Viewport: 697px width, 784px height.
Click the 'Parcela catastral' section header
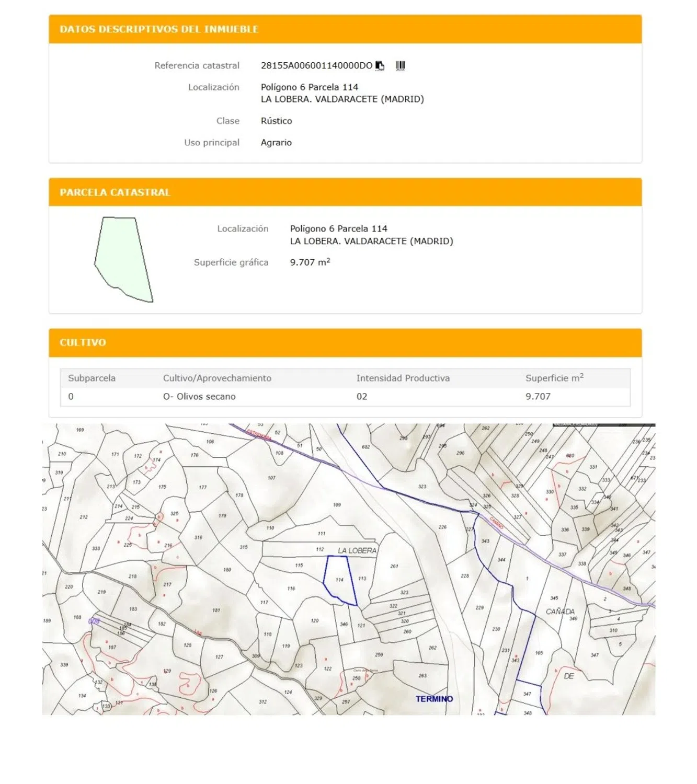click(x=115, y=192)
